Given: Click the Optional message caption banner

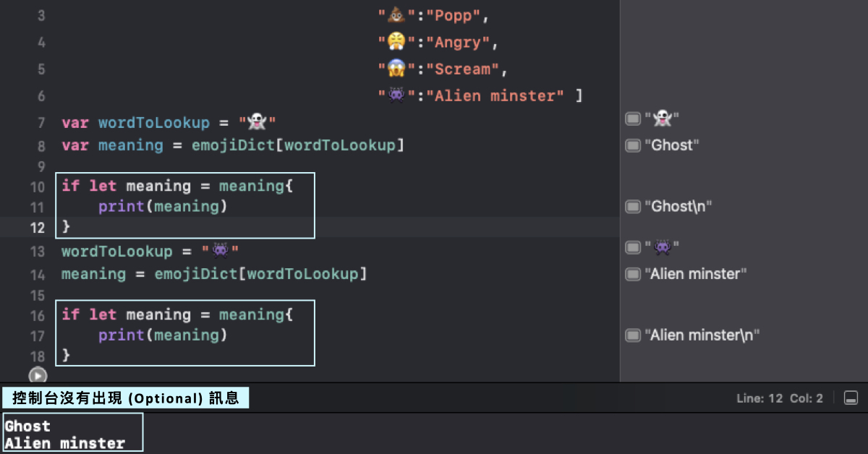Looking at the screenshot, I should point(125,398).
